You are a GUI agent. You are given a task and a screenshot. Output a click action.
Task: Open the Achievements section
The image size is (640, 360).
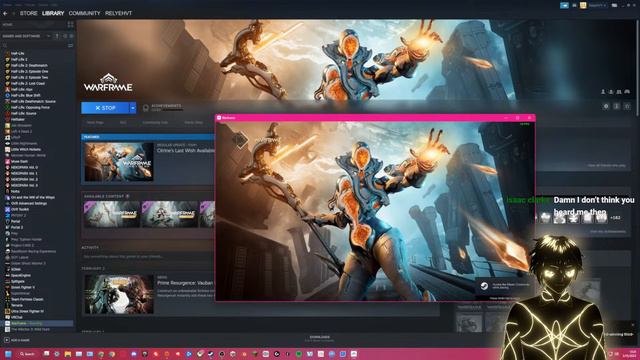click(162, 107)
